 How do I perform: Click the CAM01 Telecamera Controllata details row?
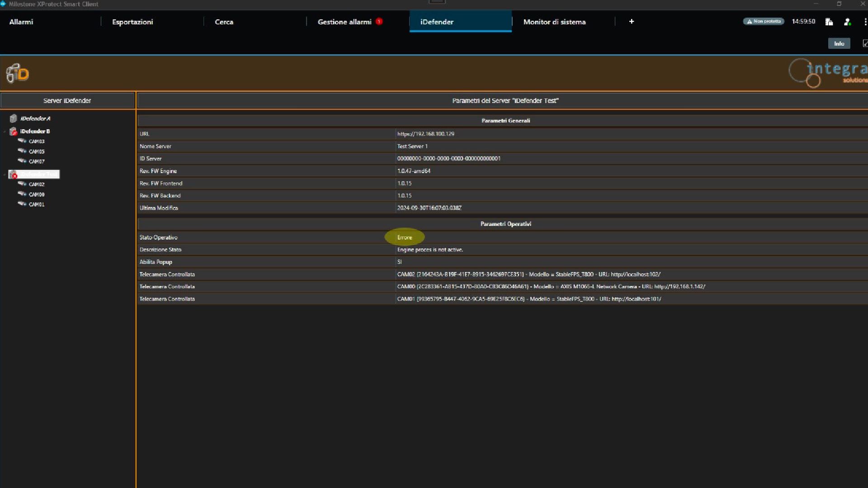coord(503,299)
